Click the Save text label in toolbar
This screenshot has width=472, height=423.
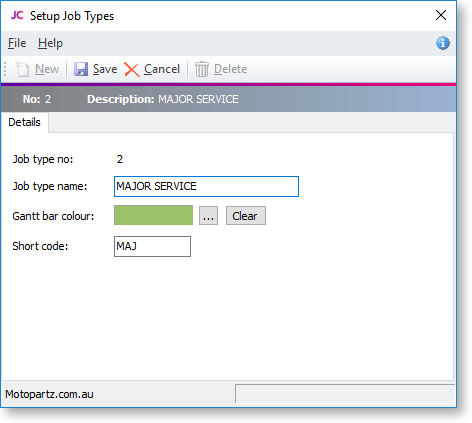[x=105, y=69]
